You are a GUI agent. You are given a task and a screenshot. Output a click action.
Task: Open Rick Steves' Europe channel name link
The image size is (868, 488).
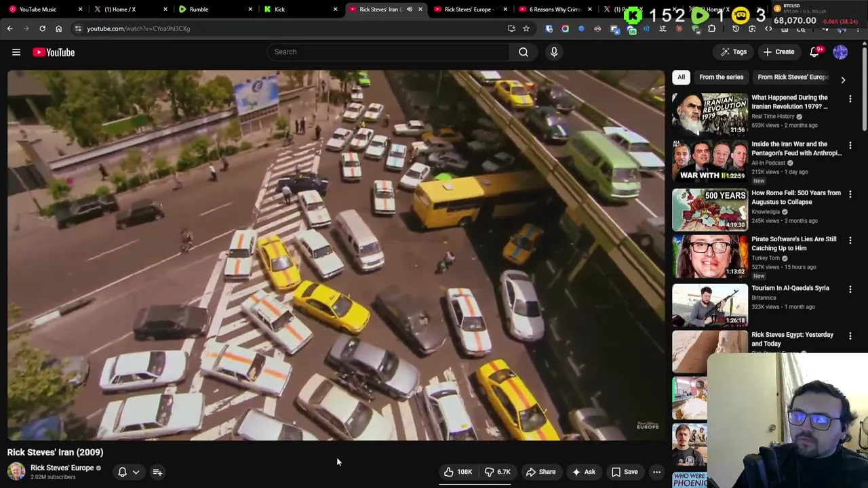62,468
